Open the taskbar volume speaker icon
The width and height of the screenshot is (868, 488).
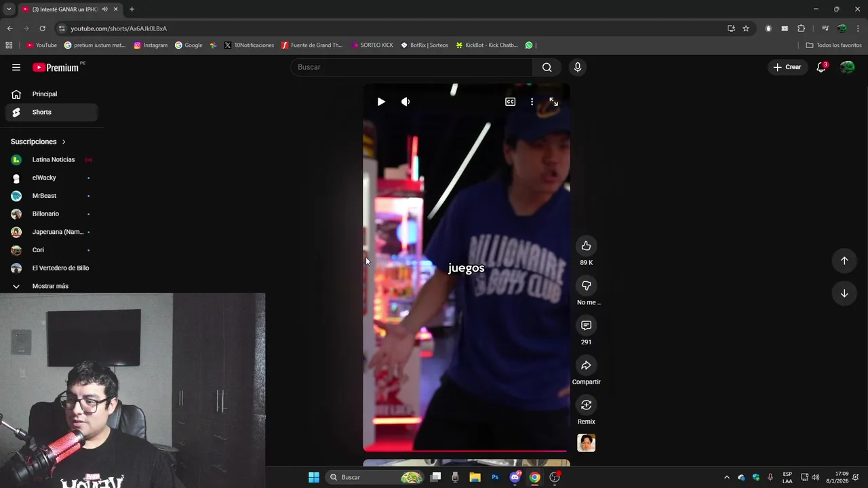816,477
